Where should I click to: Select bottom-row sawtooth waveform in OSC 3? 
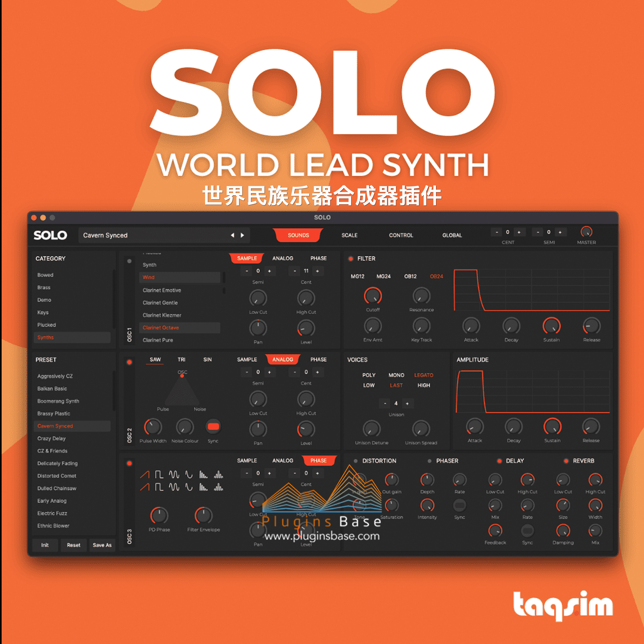click(145, 487)
